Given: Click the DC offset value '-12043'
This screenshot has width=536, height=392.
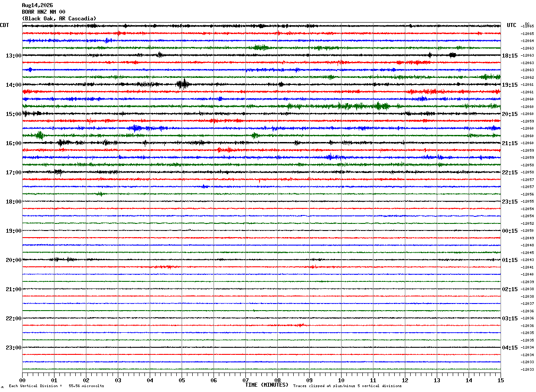Looking at the screenshot, I should [527, 260].
